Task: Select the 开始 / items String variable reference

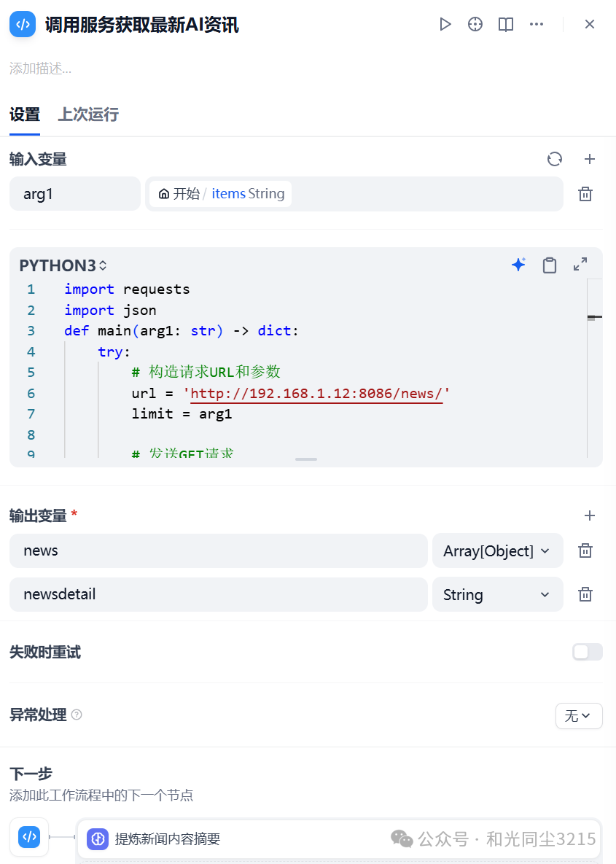Action: 220,194
